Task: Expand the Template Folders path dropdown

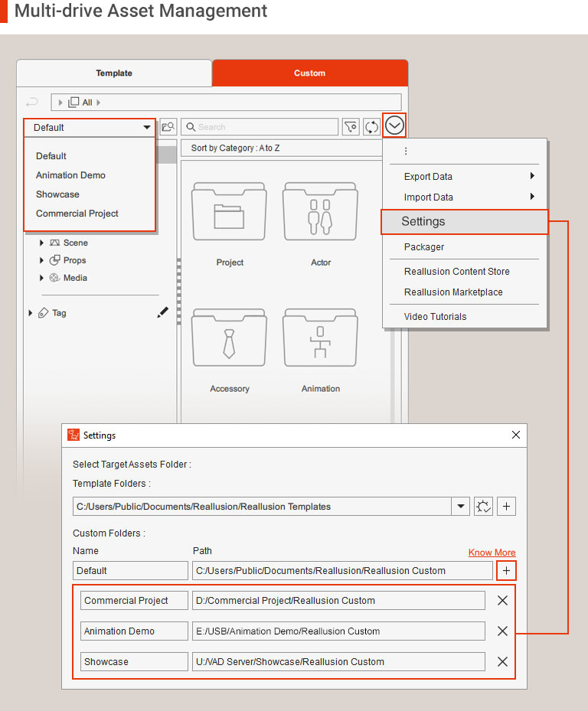Action: [x=461, y=507]
